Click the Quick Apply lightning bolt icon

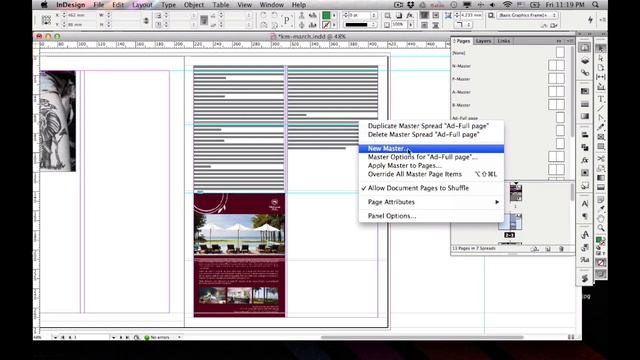pyautogui.click(x=590, y=19)
